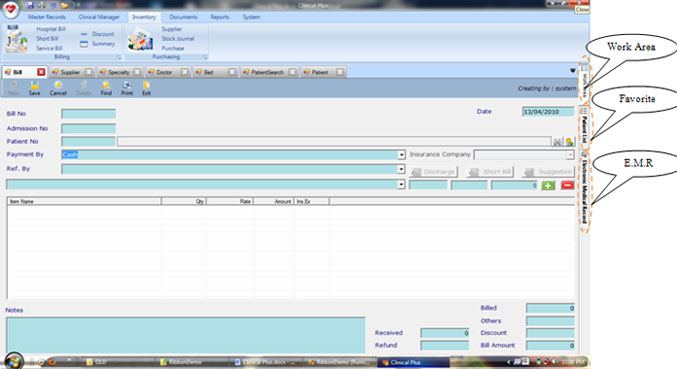Click the Admission No input field
677x369 pixels.
[x=89, y=129]
